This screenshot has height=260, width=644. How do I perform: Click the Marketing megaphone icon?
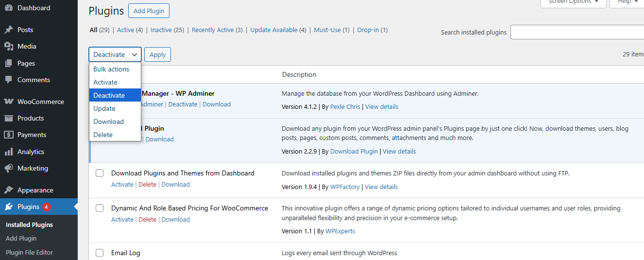click(x=9, y=168)
